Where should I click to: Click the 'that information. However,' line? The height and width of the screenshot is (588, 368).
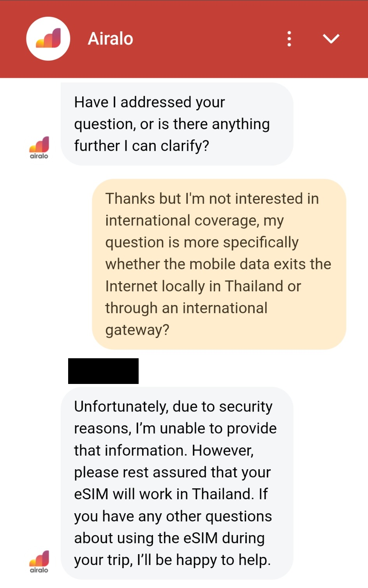click(x=164, y=450)
